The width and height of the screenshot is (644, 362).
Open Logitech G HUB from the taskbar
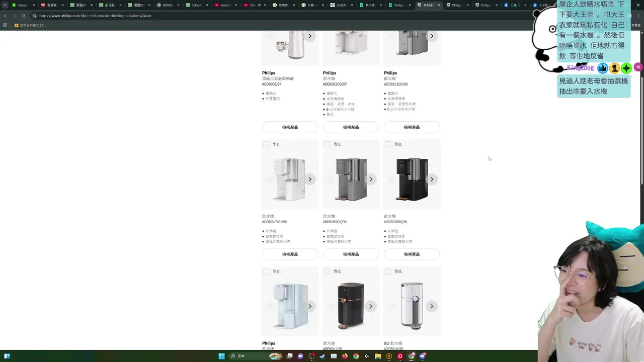click(x=367, y=356)
